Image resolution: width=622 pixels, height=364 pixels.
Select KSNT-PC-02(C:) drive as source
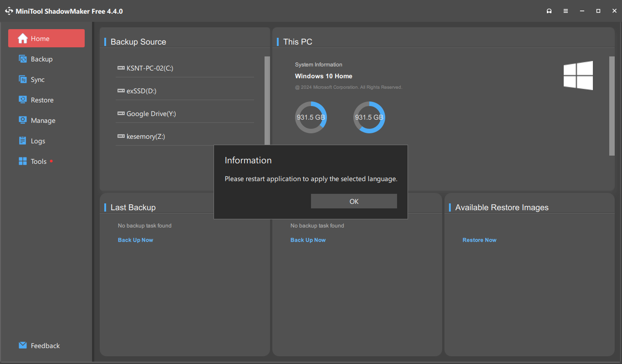[149, 68]
